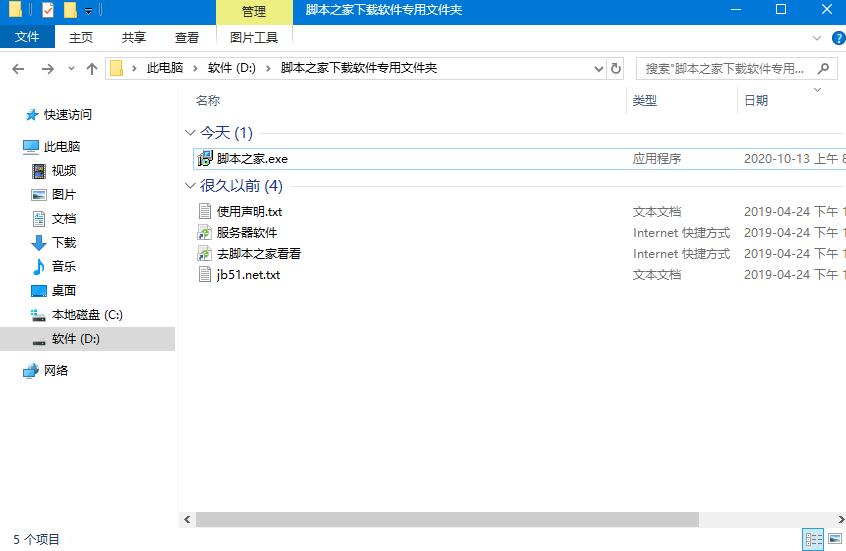The height and width of the screenshot is (551, 846).
Task: Click the properties icon in quick access toolbar
Action: (47, 9)
